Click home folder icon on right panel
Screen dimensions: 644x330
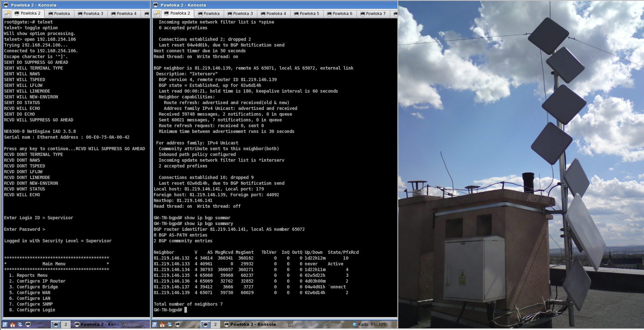(x=162, y=324)
